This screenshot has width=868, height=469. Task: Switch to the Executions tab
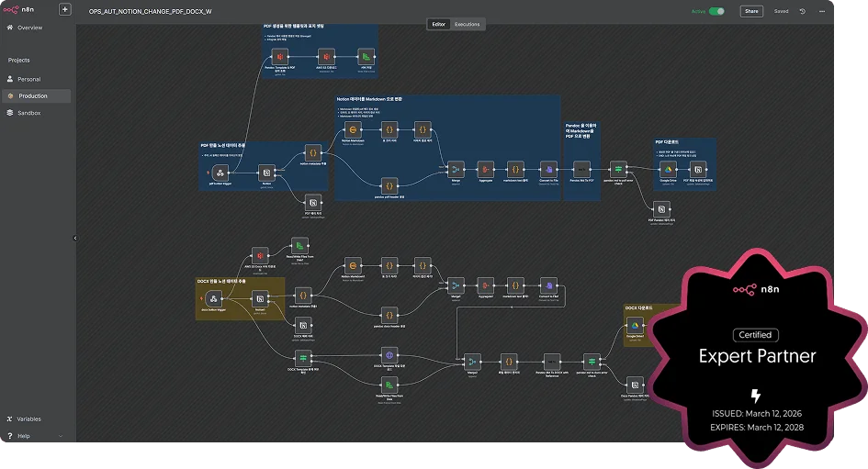467,24
